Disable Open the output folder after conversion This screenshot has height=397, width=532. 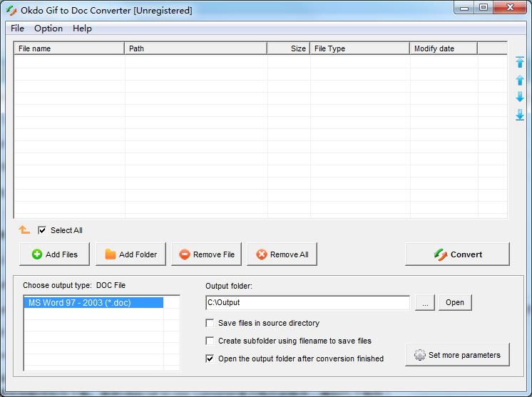pyautogui.click(x=210, y=359)
